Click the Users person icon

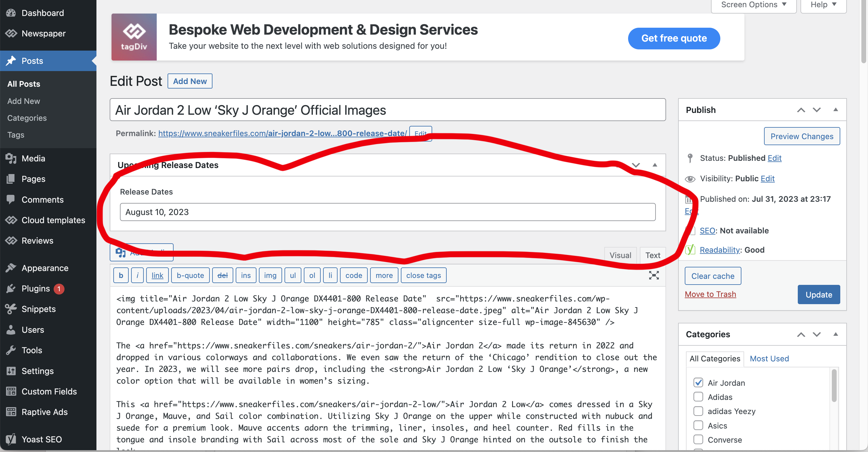coord(11,329)
